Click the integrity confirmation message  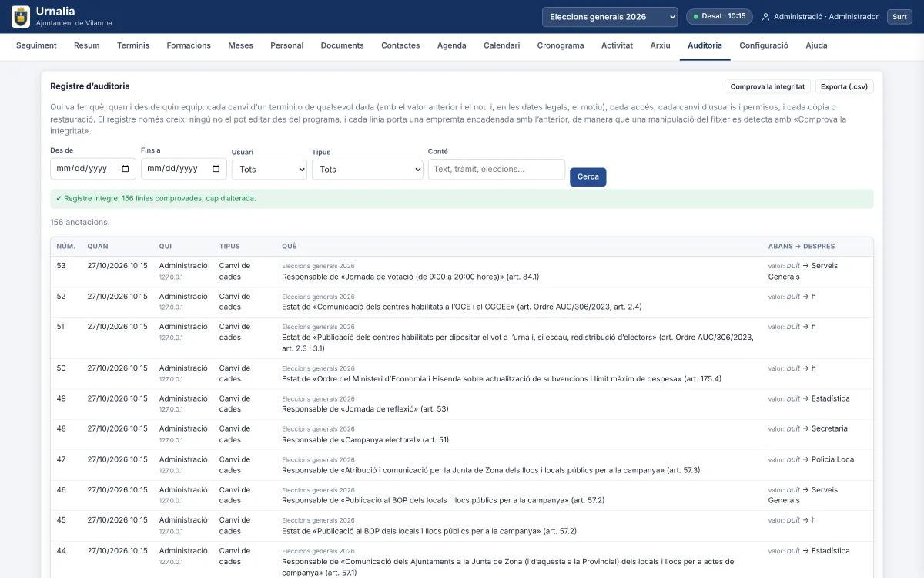pyautogui.click(x=462, y=199)
